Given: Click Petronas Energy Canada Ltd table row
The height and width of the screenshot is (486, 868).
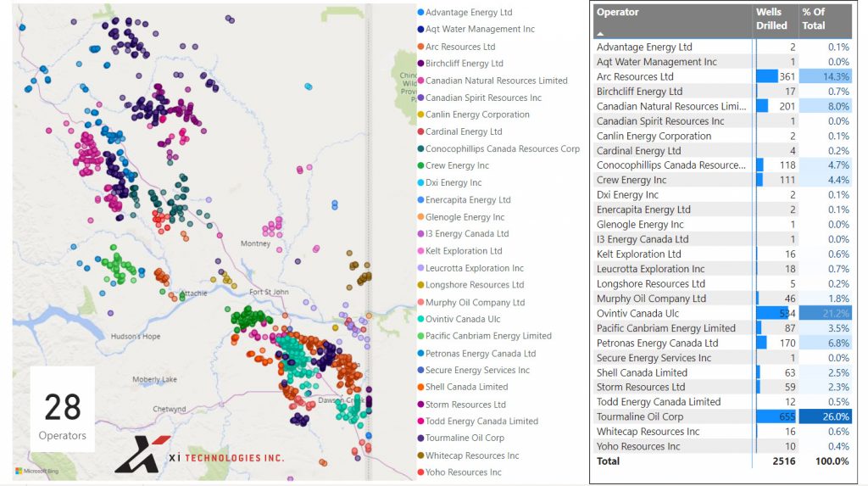Looking at the screenshot, I should [722, 343].
